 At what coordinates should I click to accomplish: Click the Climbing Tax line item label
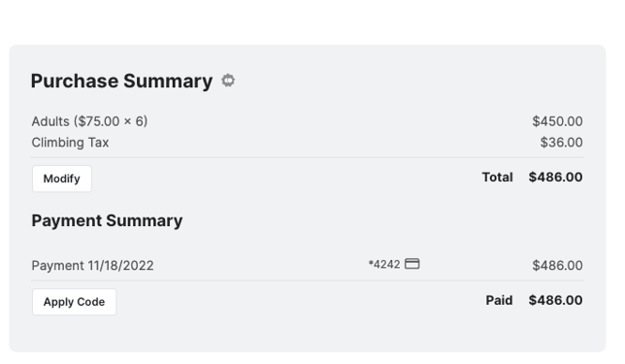(x=70, y=143)
